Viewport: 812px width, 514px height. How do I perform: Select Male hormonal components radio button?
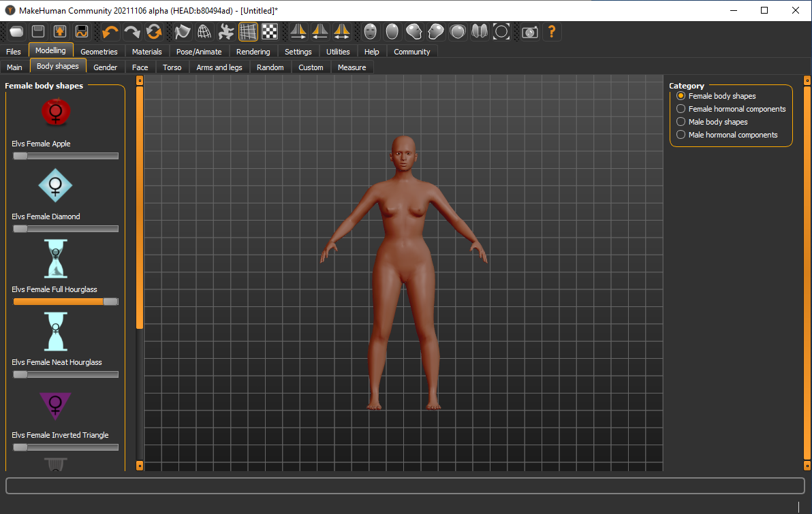(681, 135)
